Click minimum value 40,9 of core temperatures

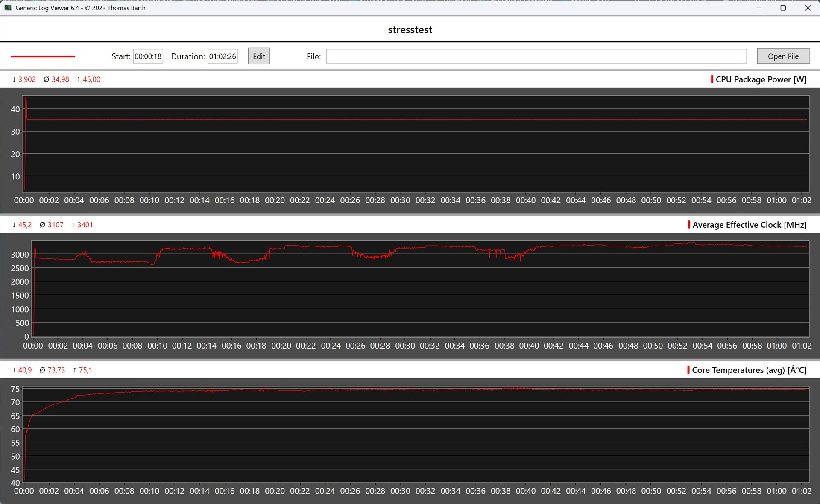pyautogui.click(x=25, y=370)
